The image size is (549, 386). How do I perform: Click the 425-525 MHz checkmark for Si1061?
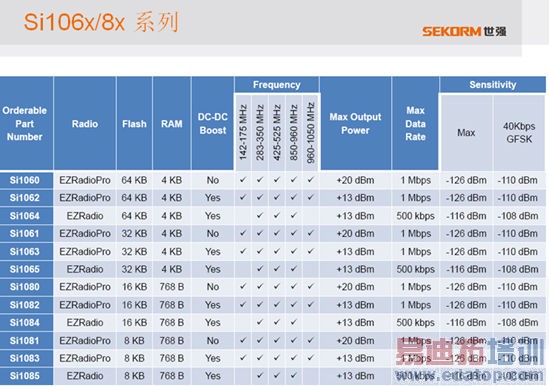click(x=277, y=233)
